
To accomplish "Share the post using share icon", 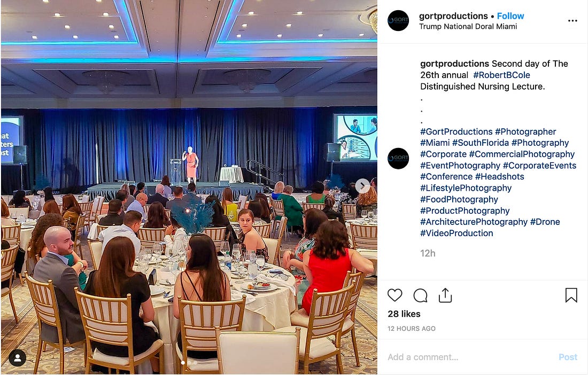I will [x=445, y=295].
